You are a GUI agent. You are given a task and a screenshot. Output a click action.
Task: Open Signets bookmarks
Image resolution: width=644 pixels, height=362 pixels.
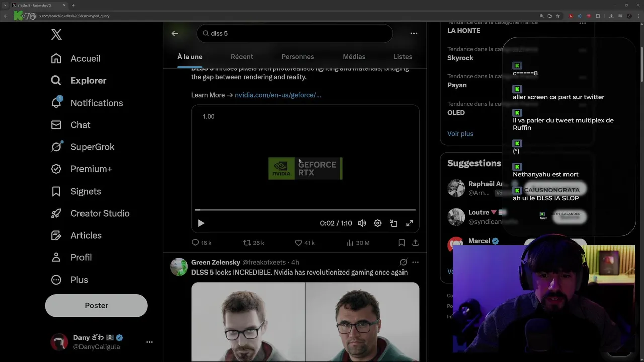75,191
